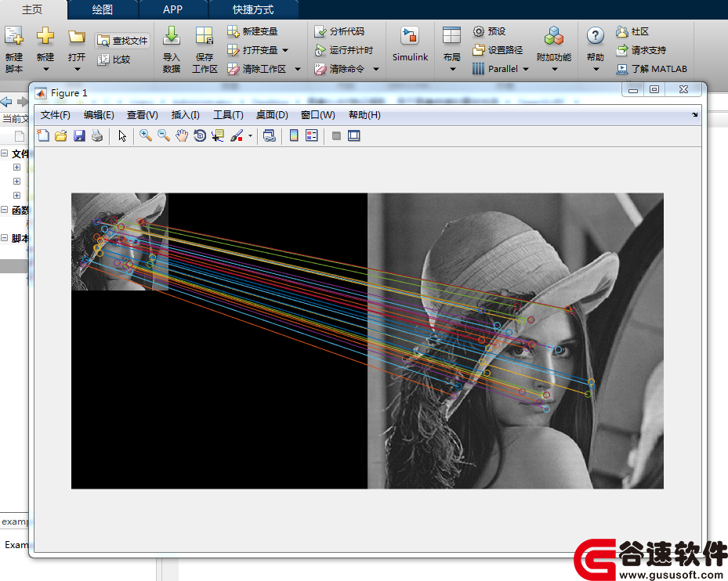
Task: Toggle the Edit Plot arrow tool
Action: tap(122, 135)
